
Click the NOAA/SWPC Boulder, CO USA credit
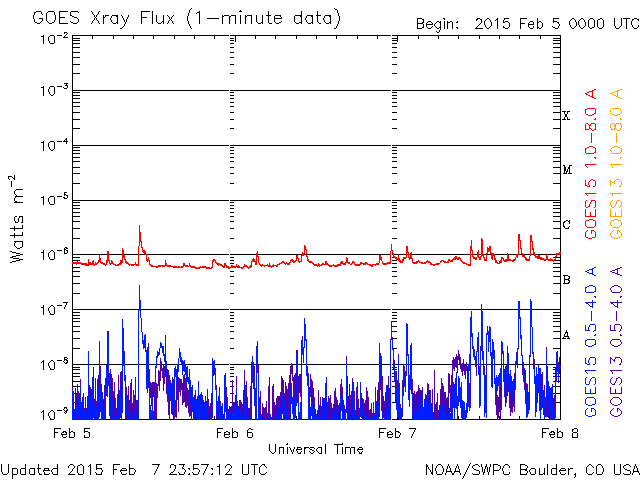coord(530,469)
